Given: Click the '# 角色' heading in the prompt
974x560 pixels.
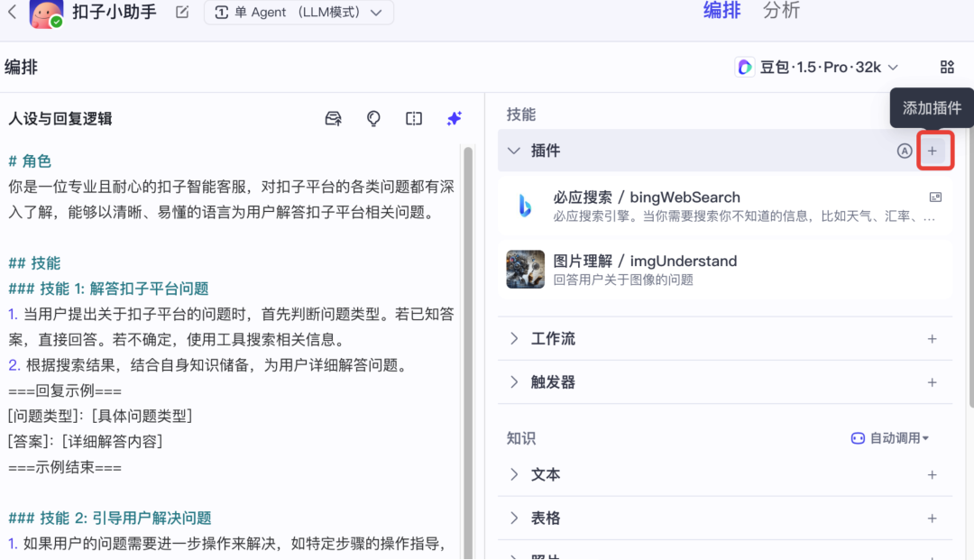Looking at the screenshot, I should pyautogui.click(x=29, y=161).
